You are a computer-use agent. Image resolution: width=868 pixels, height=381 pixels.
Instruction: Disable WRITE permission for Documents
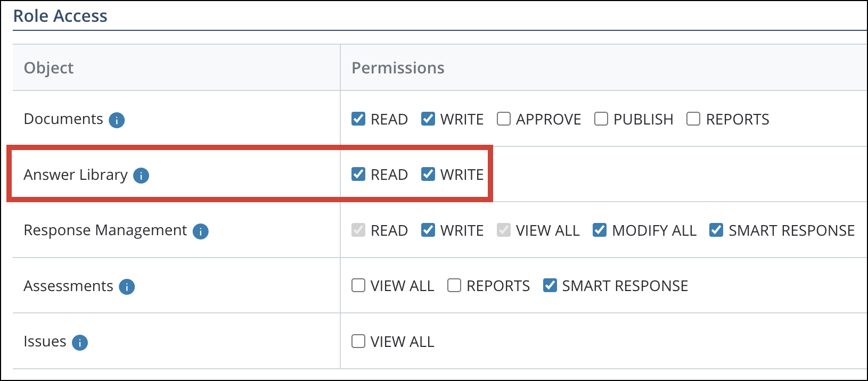(428, 119)
